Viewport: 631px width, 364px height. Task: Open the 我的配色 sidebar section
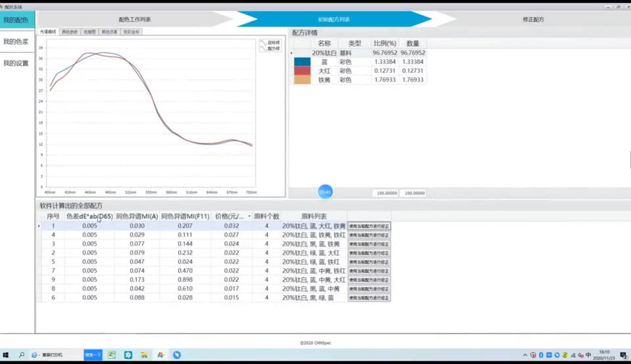(x=17, y=20)
